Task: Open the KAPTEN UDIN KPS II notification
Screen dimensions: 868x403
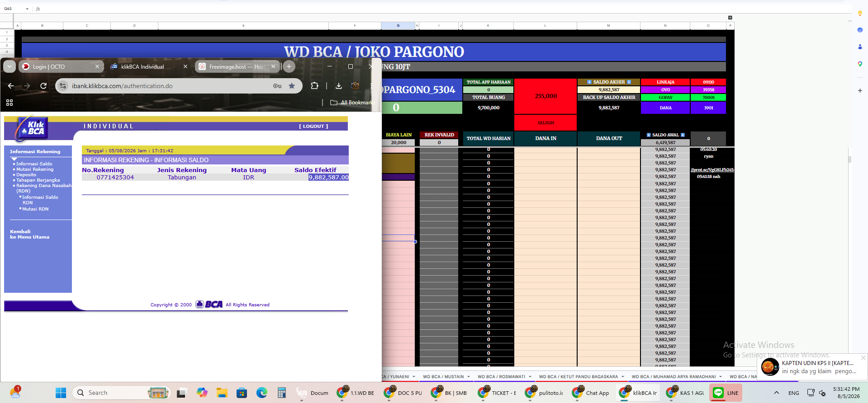Action: click(x=812, y=367)
